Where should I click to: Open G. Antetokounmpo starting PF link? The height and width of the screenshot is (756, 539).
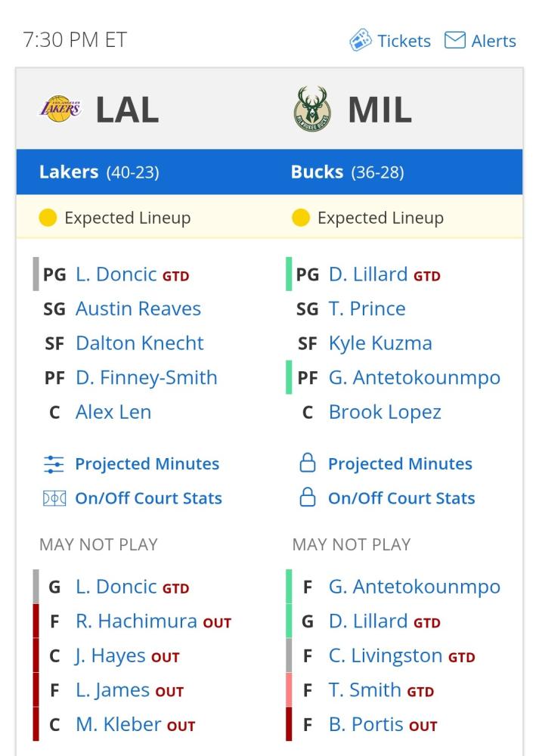point(414,377)
